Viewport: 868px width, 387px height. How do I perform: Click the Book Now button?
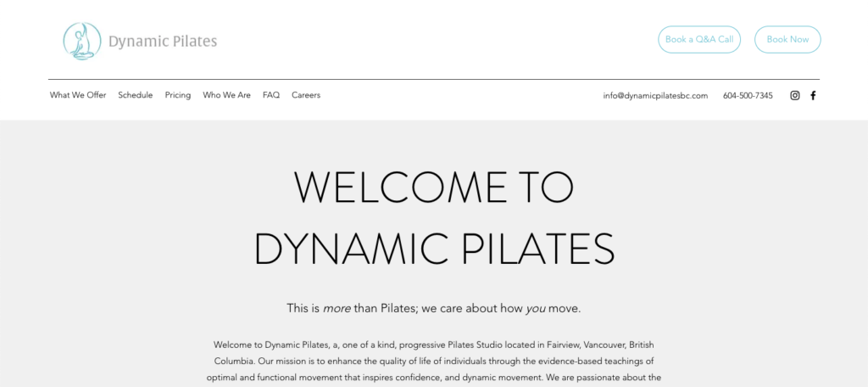tap(787, 39)
